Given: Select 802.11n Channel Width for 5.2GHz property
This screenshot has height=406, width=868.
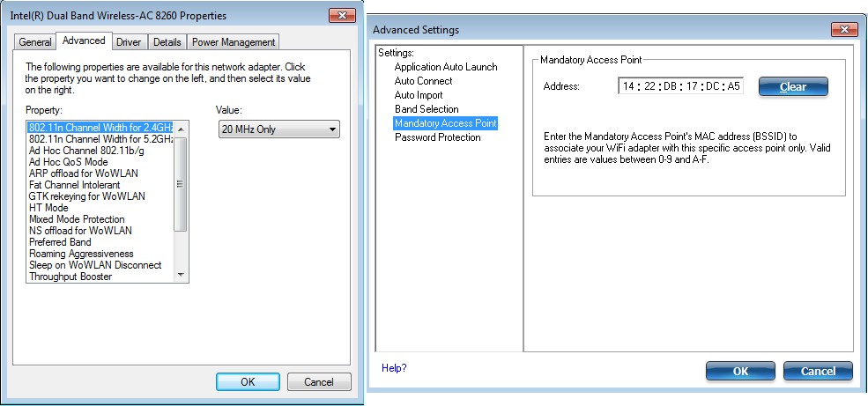Looking at the screenshot, I should pyautogui.click(x=100, y=139).
